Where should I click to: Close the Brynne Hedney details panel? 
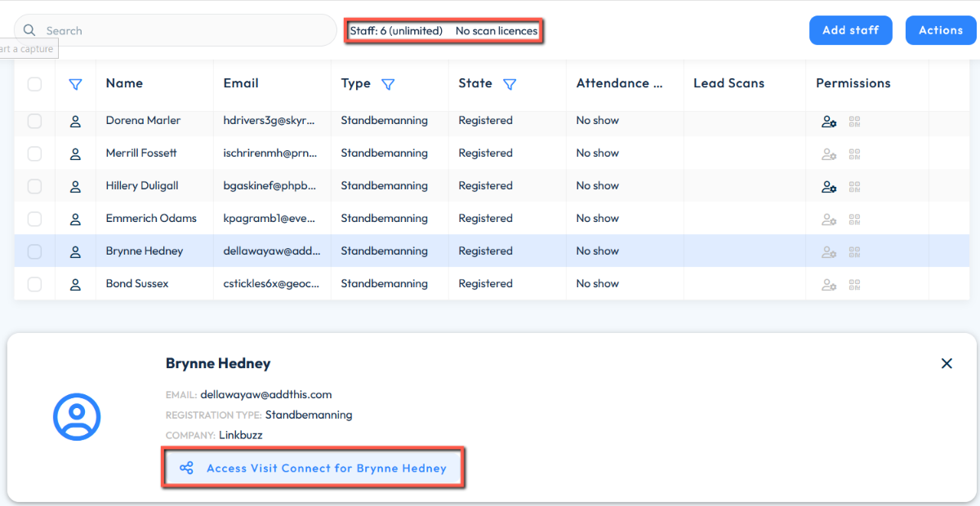click(x=947, y=363)
